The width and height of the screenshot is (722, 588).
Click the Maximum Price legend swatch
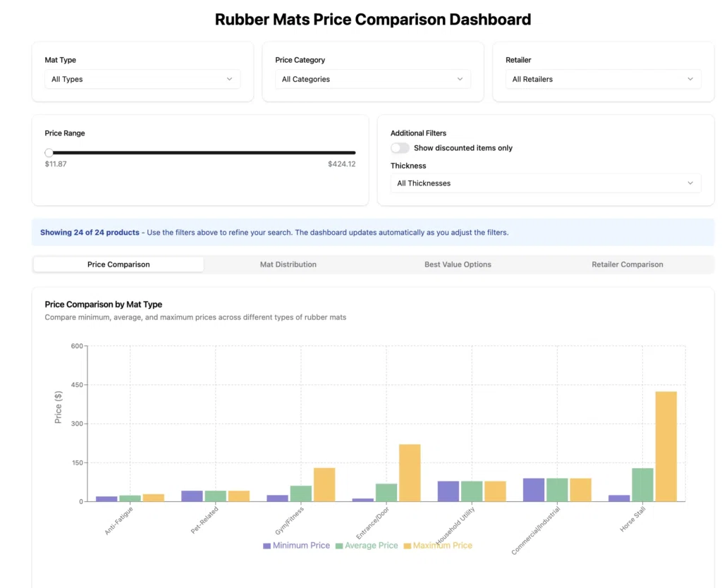tap(407, 546)
